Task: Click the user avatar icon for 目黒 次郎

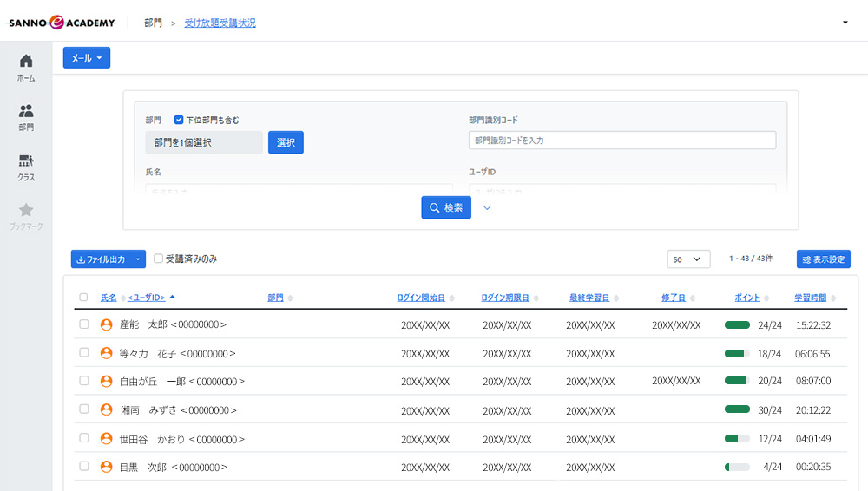Action: pos(107,467)
